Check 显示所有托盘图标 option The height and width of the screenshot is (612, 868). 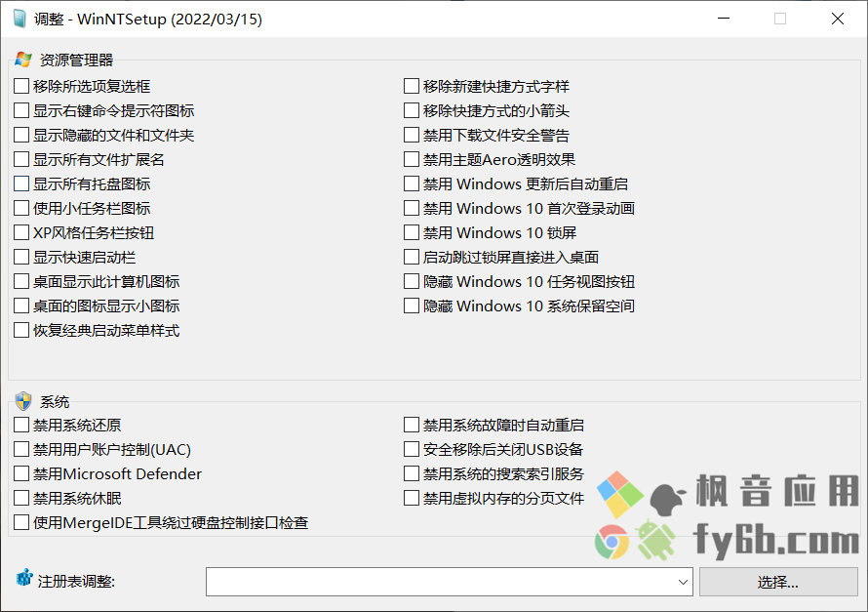tap(21, 184)
